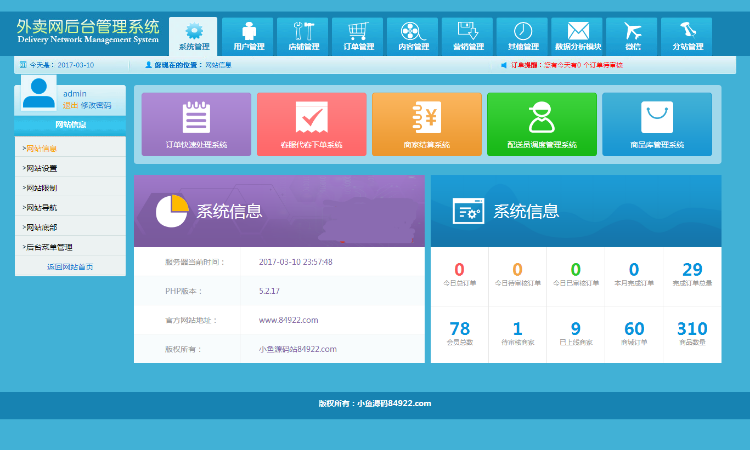Click the 60 orders stat
750x450 pixels.
(x=634, y=333)
